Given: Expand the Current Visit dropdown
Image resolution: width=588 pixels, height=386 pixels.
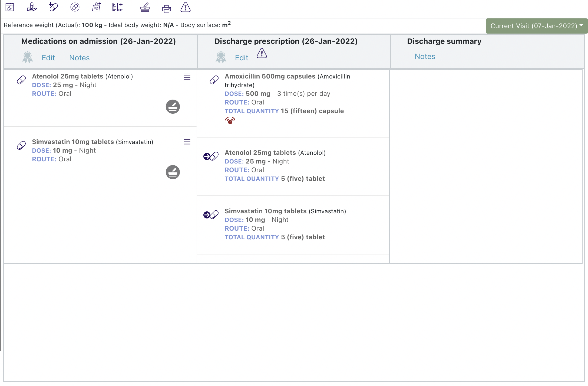Looking at the screenshot, I should 536,26.
